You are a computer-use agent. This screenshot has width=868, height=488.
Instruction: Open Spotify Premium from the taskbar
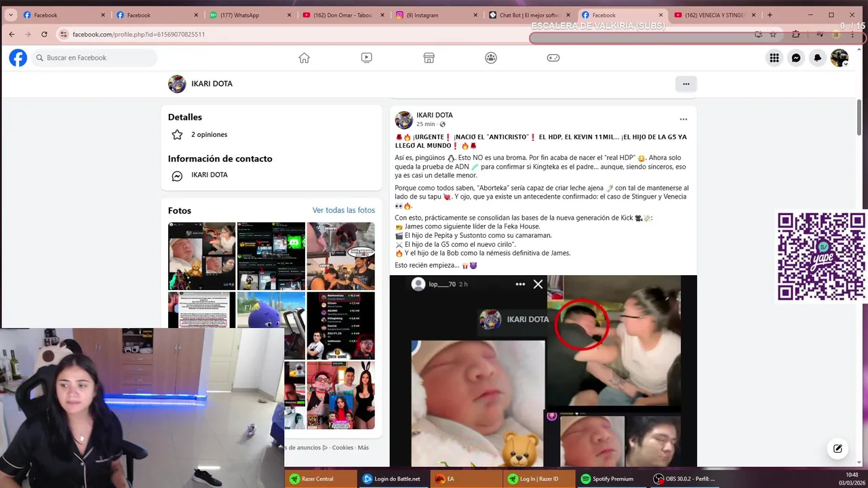(x=613, y=479)
